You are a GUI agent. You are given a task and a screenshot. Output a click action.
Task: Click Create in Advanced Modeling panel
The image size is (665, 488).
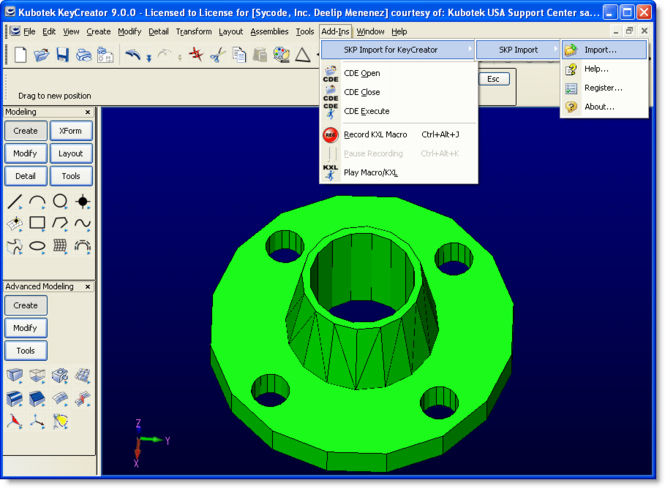pos(25,306)
